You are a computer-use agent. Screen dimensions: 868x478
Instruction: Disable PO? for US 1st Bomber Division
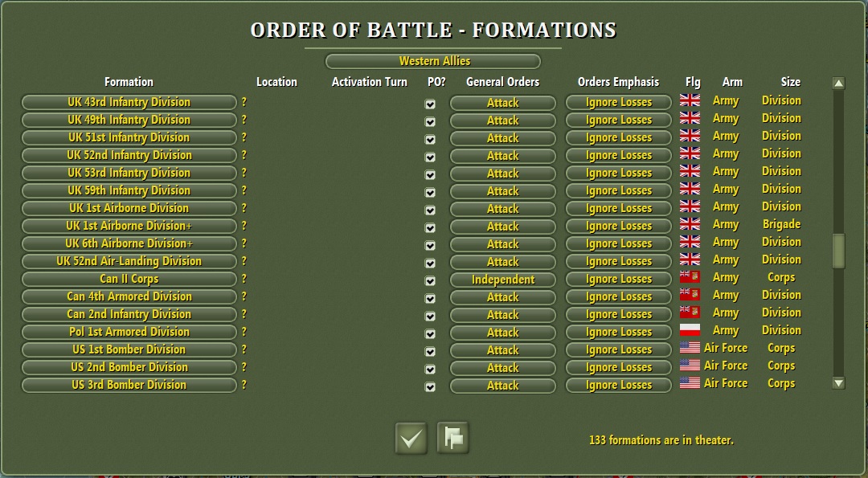430,351
